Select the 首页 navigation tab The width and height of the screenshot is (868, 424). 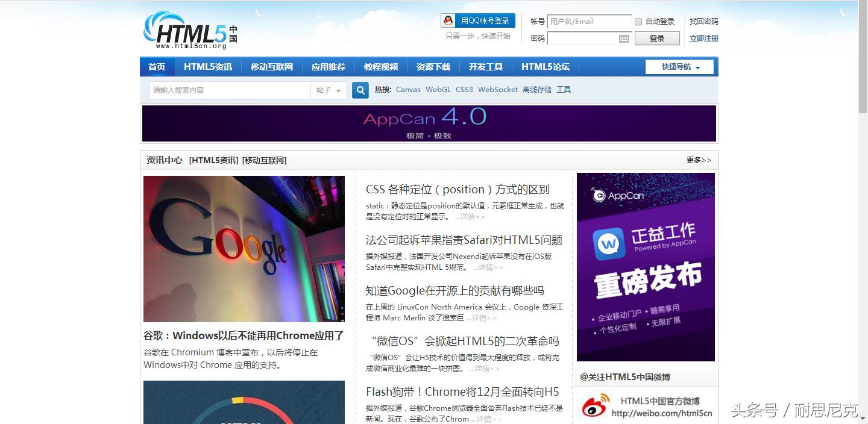click(x=157, y=67)
